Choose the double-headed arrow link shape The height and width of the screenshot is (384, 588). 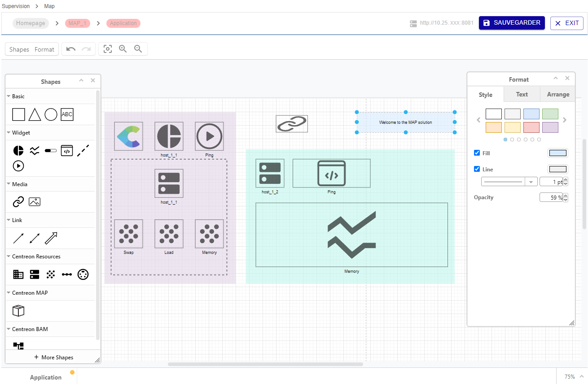click(x=35, y=238)
